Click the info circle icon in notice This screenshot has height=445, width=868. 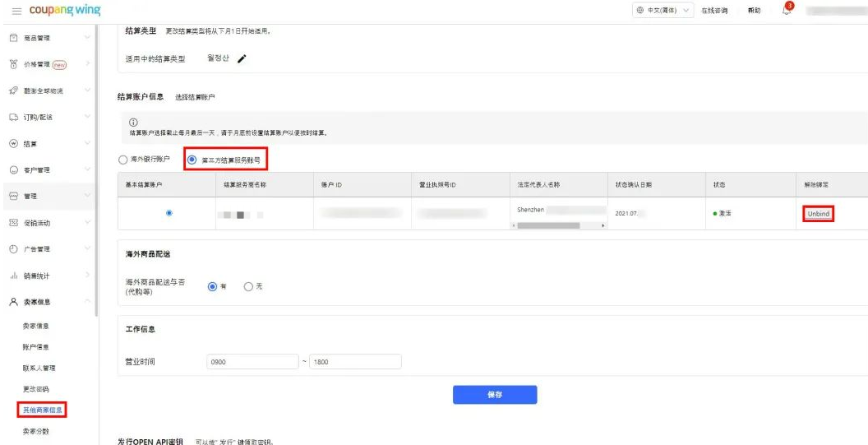coord(134,123)
